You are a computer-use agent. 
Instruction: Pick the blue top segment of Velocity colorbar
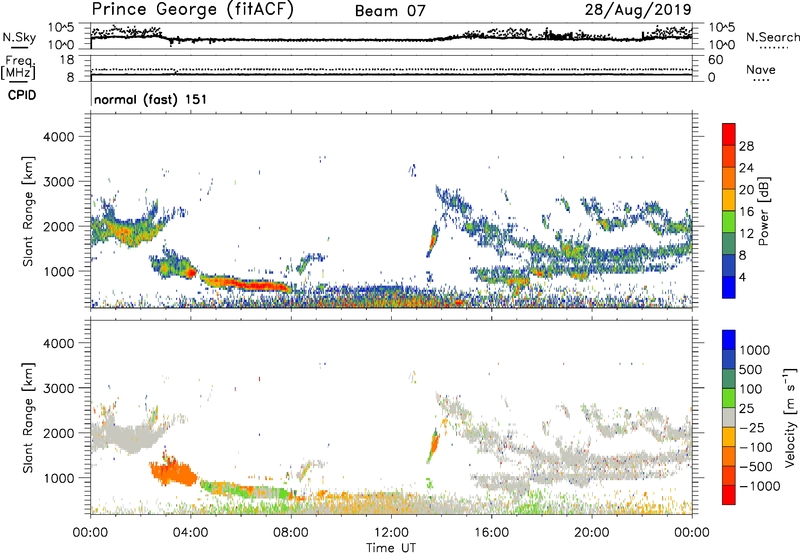[729, 340]
